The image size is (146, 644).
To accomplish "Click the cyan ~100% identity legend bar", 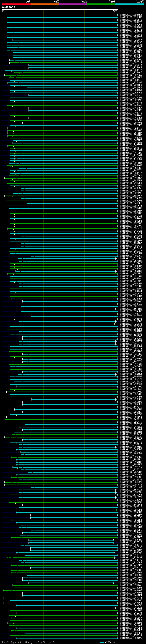I will coord(130,4).
